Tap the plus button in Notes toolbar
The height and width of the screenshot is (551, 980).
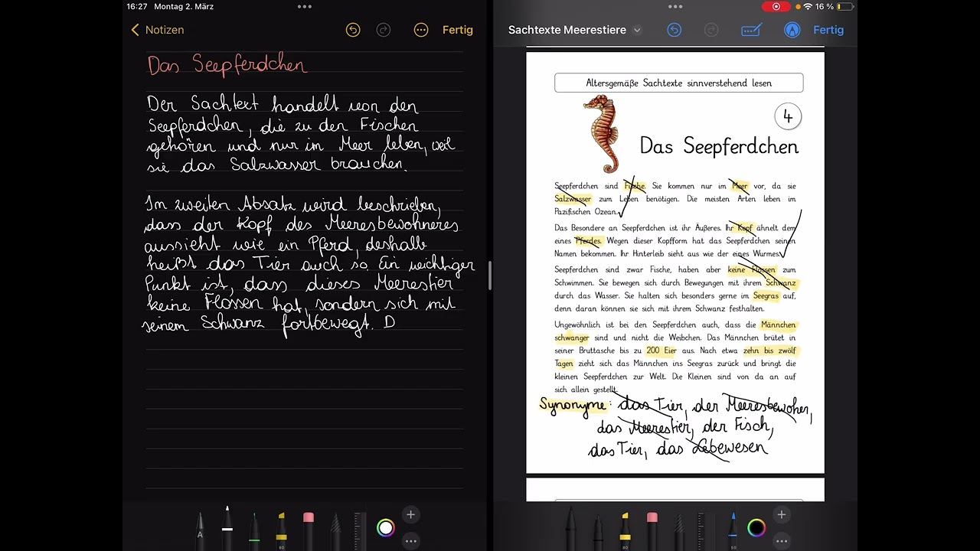point(410,515)
